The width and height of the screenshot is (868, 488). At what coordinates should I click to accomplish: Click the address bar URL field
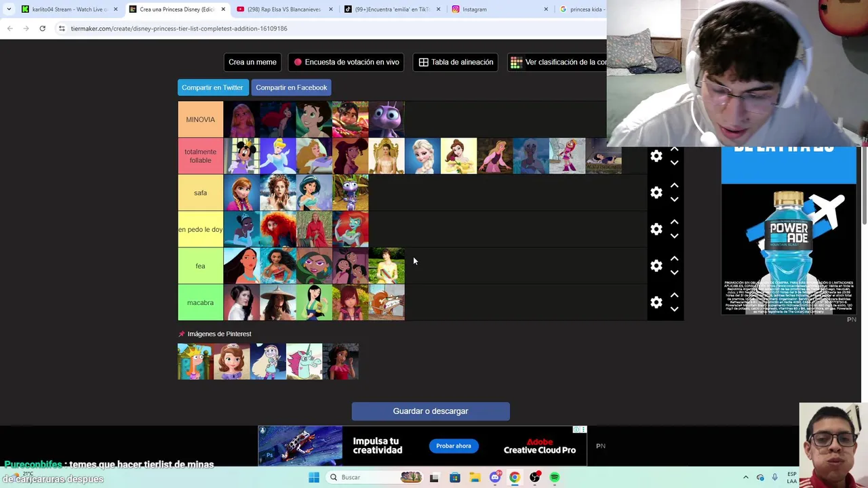(332, 28)
